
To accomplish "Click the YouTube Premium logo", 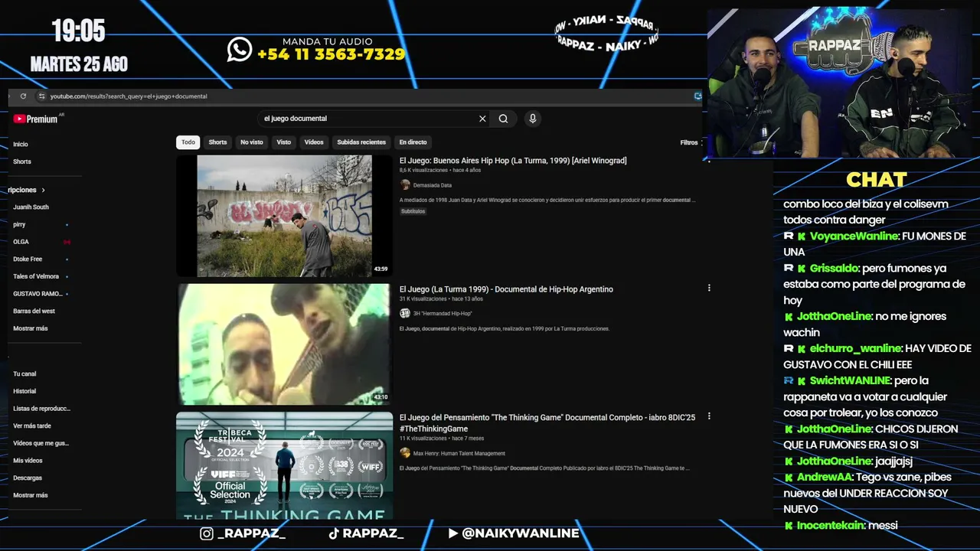I will [35, 119].
